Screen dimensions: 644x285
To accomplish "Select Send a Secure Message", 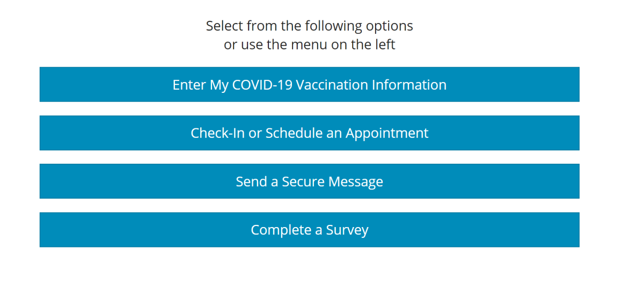I will point(309,181).
